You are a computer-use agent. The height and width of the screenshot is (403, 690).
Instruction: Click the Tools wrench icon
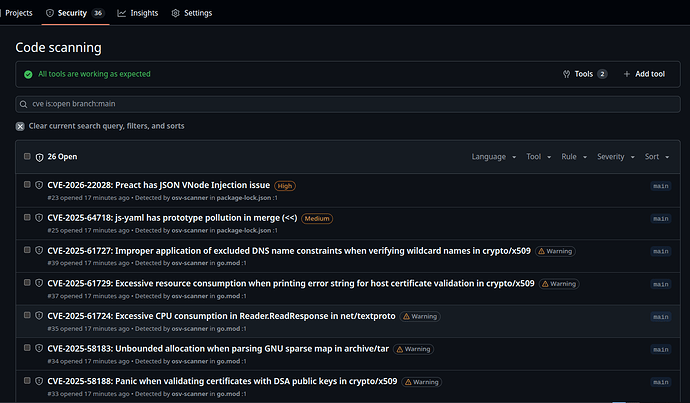567,74
